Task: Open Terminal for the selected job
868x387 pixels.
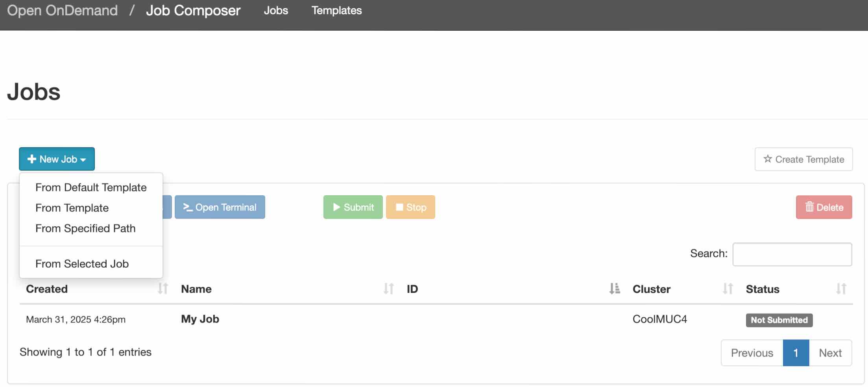Action: click(x=220, y=207)
